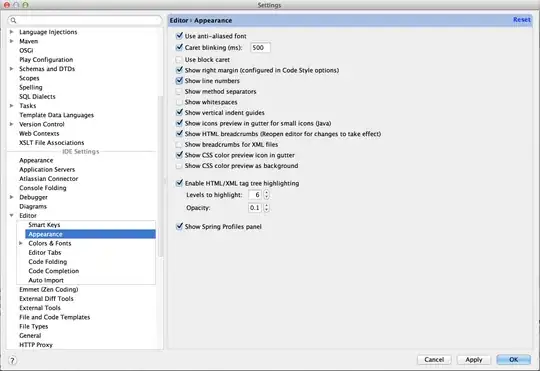Select External Tools item
Image resolution: width=540 pixels, height=371 pixels.
point(40,308)
